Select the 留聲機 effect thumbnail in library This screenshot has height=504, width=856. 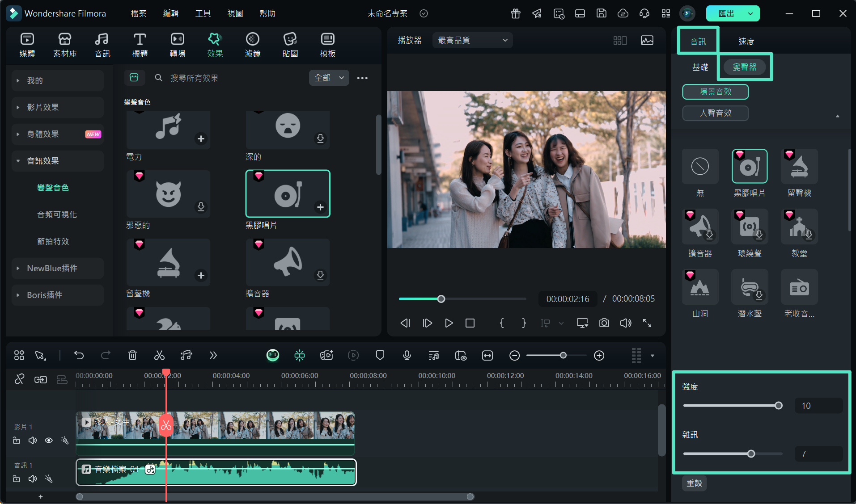pos(168,262)
